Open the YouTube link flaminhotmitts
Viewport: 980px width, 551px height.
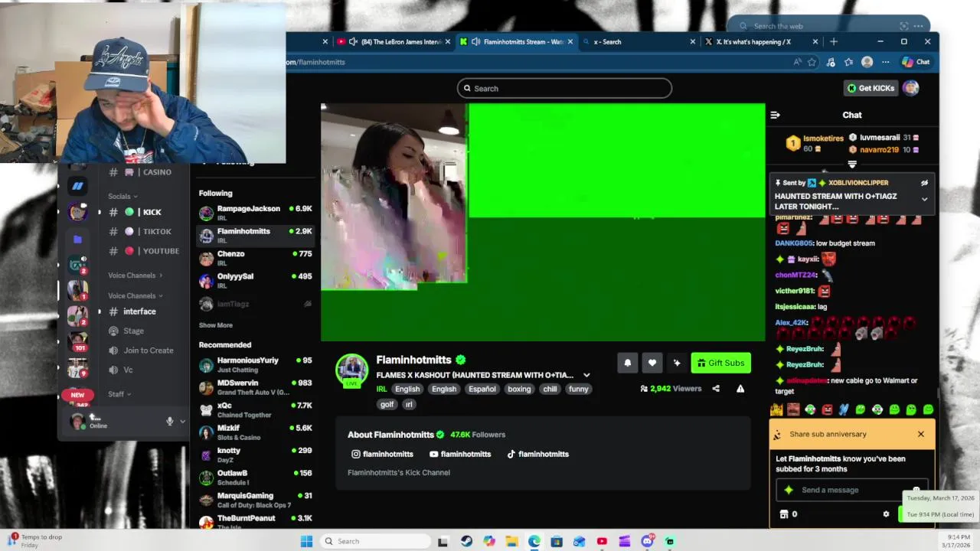click(x=459, y=454)
